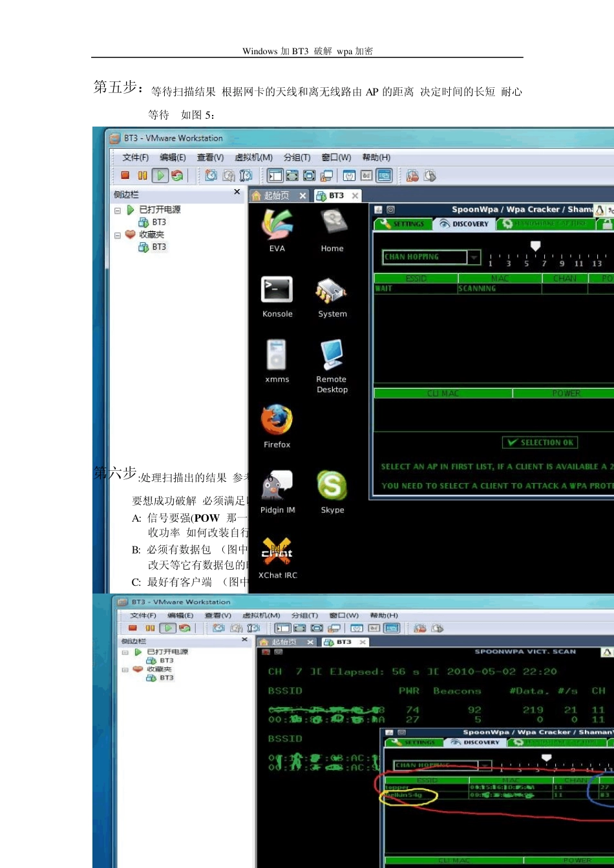Click the red Power Off icon in the upper VMware toolbar

point(125,175)
